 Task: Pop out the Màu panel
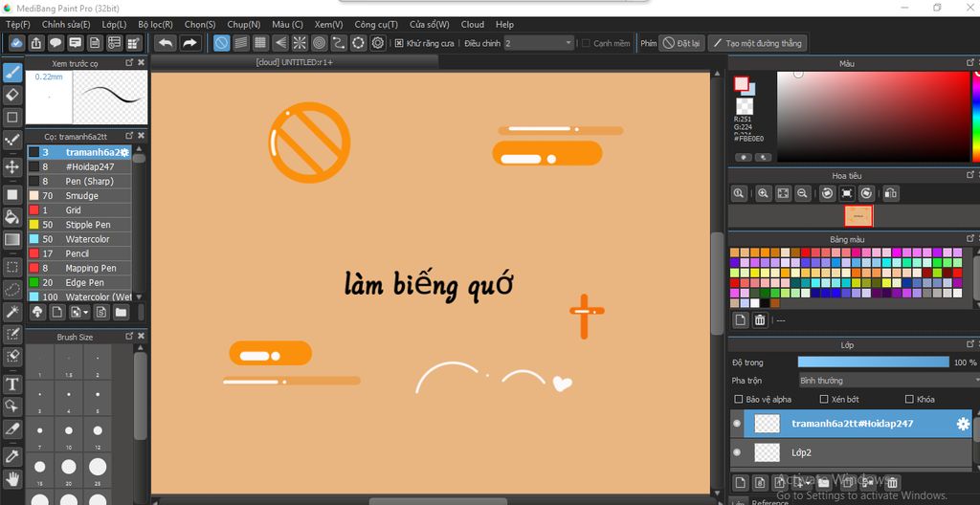[970, 62]
